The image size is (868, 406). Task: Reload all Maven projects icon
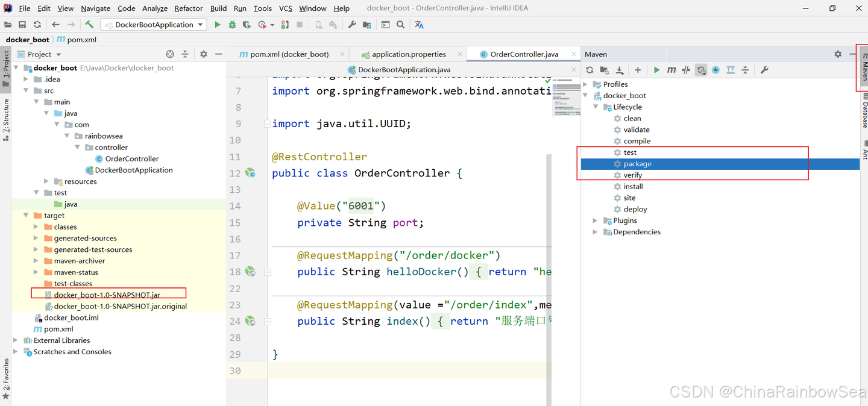coord(590,70)
